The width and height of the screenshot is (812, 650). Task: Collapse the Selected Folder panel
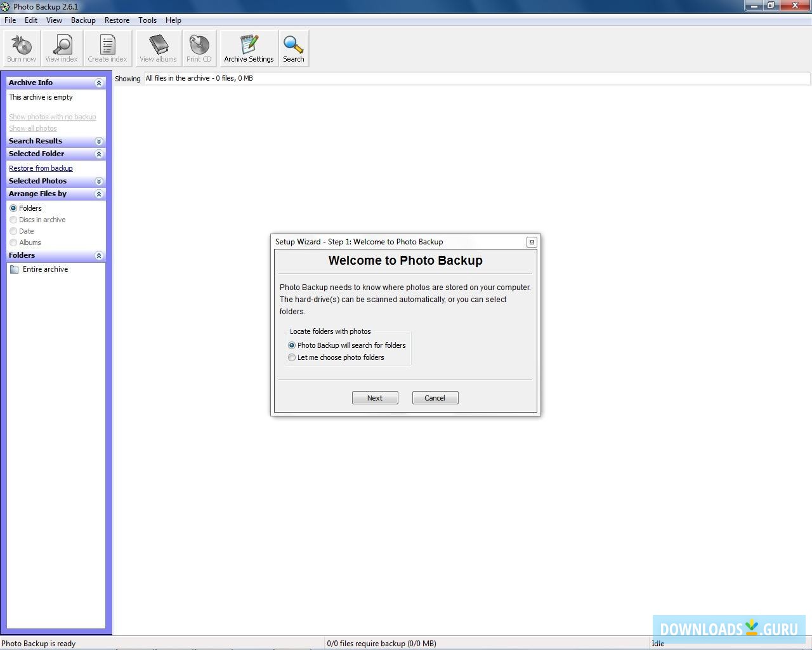point(99,154)
